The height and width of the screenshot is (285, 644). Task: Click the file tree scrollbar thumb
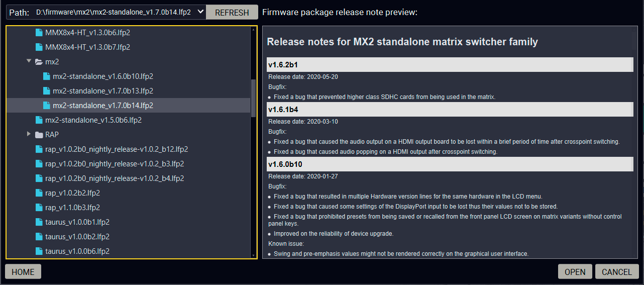[x=254, y=98]
